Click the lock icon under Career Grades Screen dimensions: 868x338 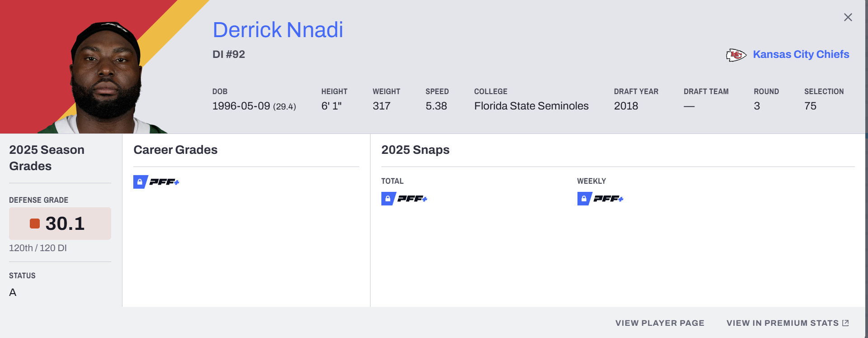coord(140,182)
